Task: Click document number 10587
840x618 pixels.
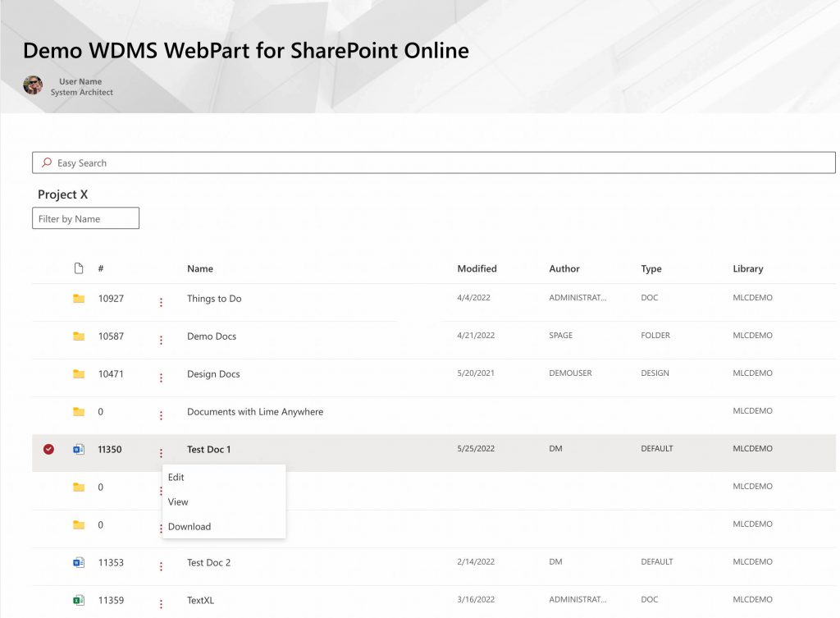Action: (x=111, y=336)
